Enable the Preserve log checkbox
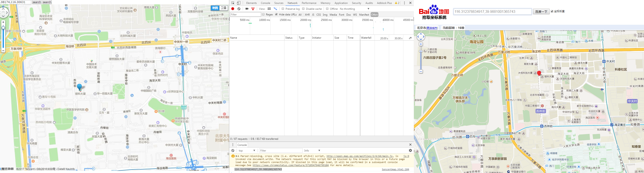The width and height of the screenshot is (644, 173). point(283,9)
